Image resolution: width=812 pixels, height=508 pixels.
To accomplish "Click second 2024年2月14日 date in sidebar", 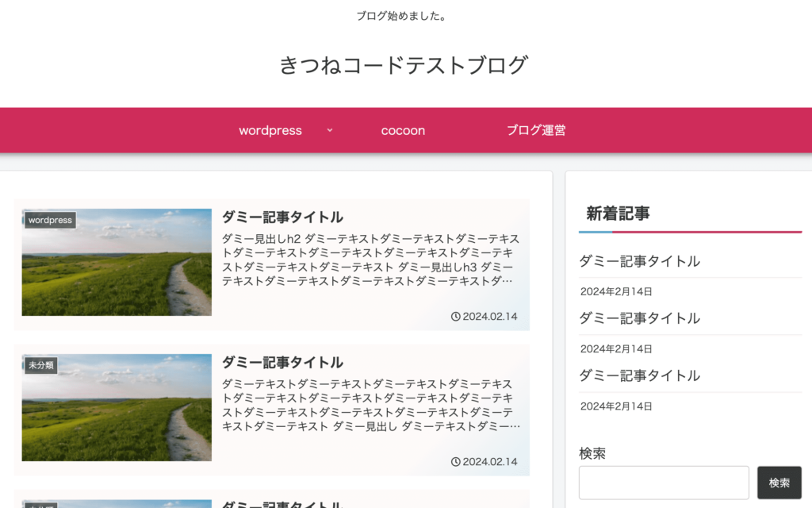I will (616, 349).
